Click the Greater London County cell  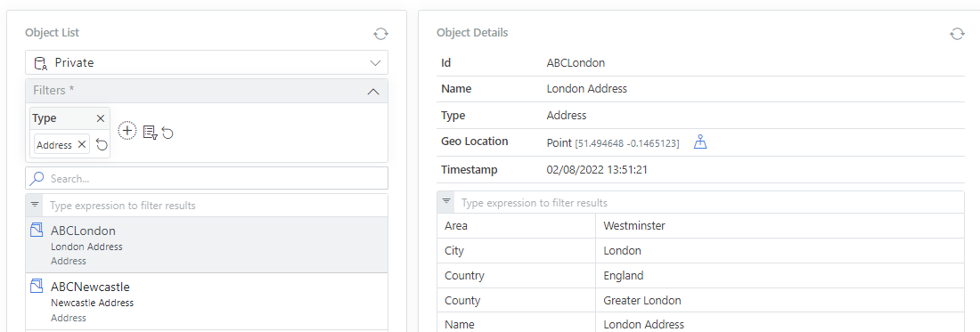(780, 300)
